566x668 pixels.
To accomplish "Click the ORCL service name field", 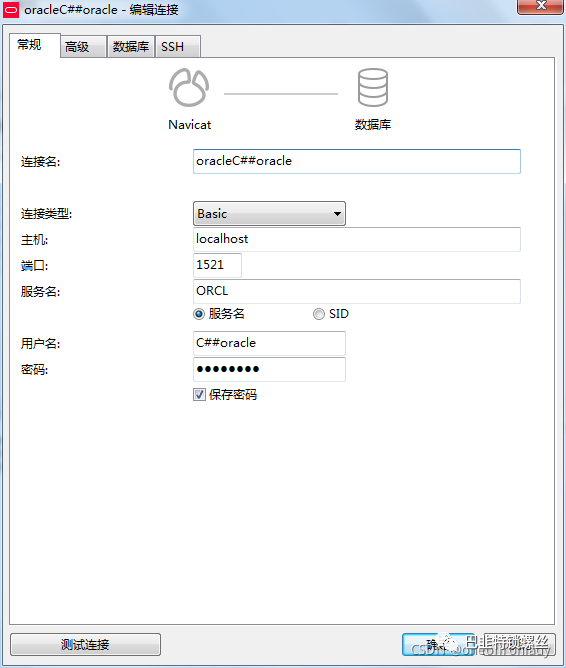I will pyautogui.click(x=357, y=291).
